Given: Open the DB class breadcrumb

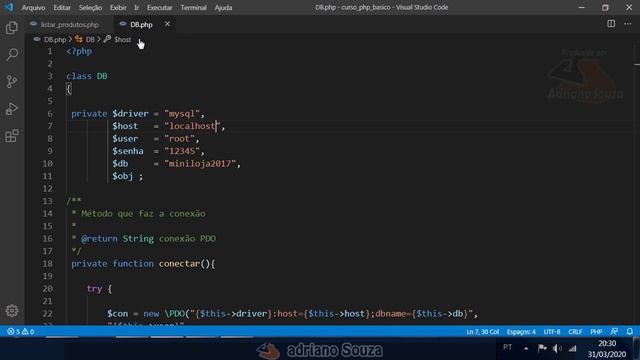Looking at the screenshot, I should click(x=90, y=40).
